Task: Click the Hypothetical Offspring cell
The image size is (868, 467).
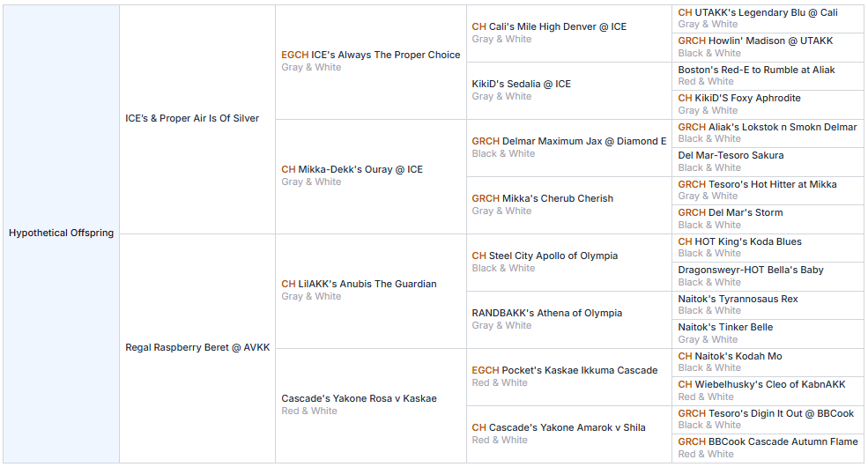Action: tap(61, 233)
